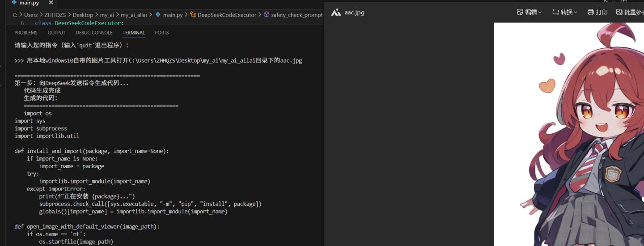
Task: Click the Users breadcrumb segment
Action: (x=31, y=15)
